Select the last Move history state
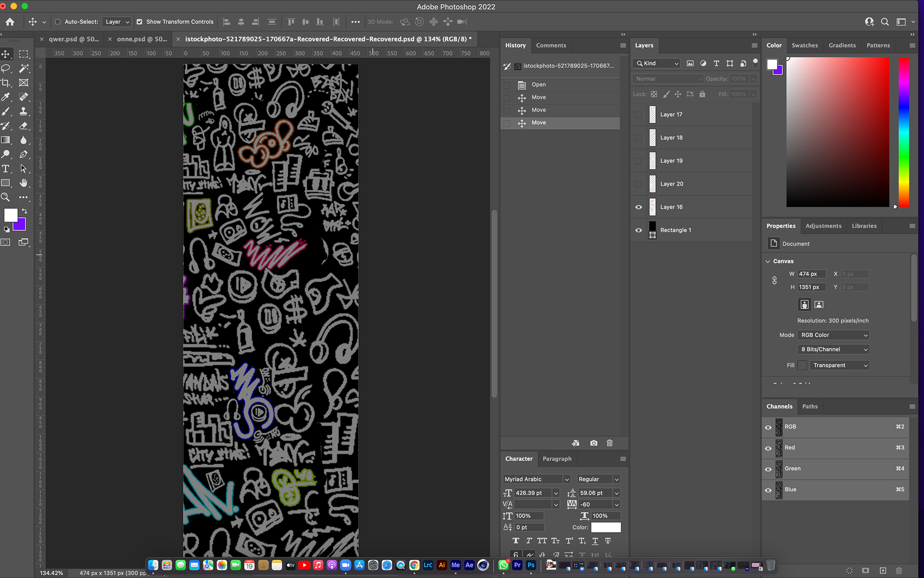Image resolution: width=924 pixels, height=578 pixels. pos(560,123)
